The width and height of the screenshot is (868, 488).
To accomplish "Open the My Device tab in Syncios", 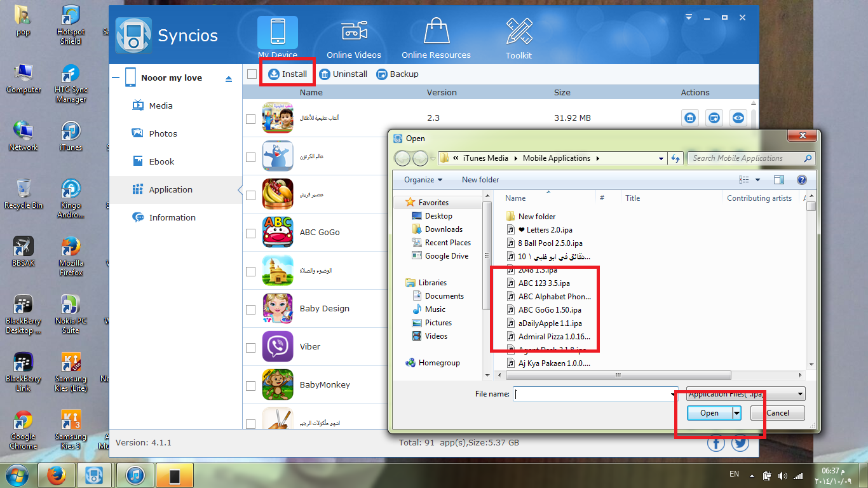I will coord(278,38).
